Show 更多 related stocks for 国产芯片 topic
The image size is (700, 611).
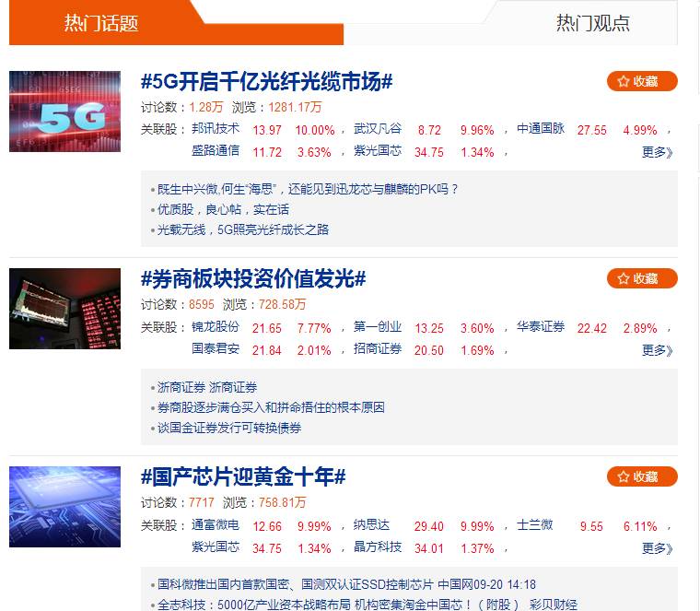(x=657, y=548)
